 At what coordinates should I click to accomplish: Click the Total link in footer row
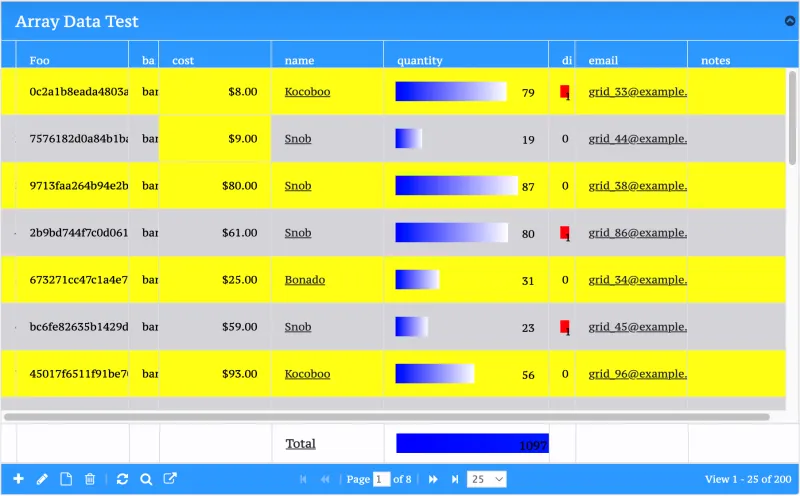point(301,443)
